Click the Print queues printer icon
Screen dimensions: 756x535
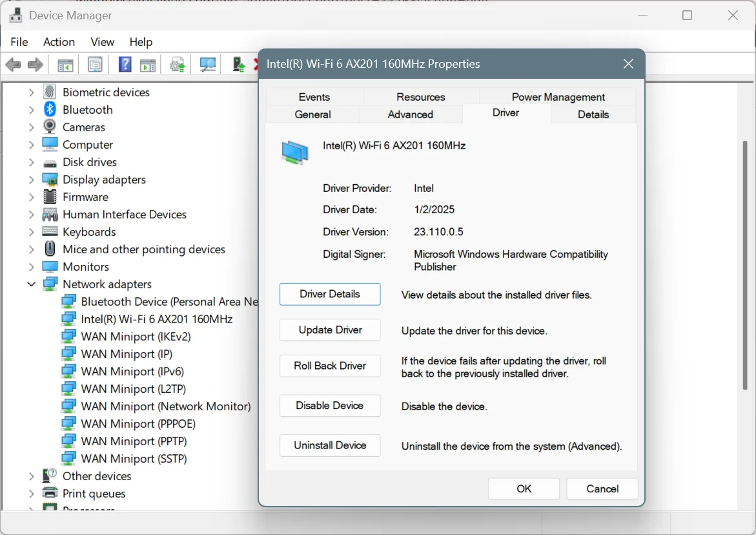click(50, 493)
